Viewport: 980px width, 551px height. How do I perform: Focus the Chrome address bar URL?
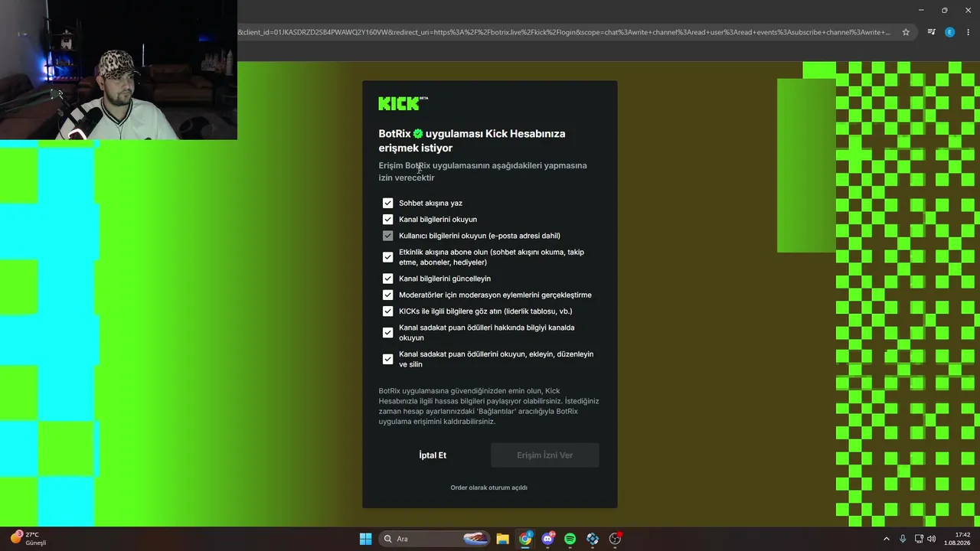565,32
